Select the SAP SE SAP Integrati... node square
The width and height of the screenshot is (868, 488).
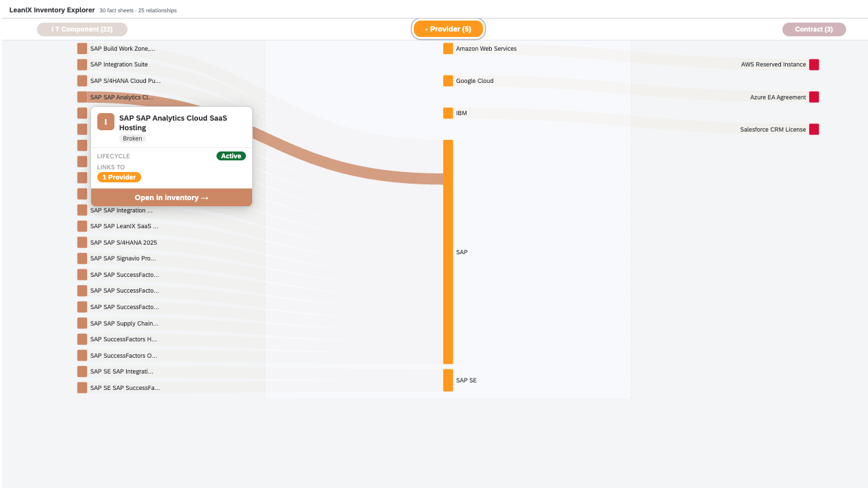click(82, 371)
